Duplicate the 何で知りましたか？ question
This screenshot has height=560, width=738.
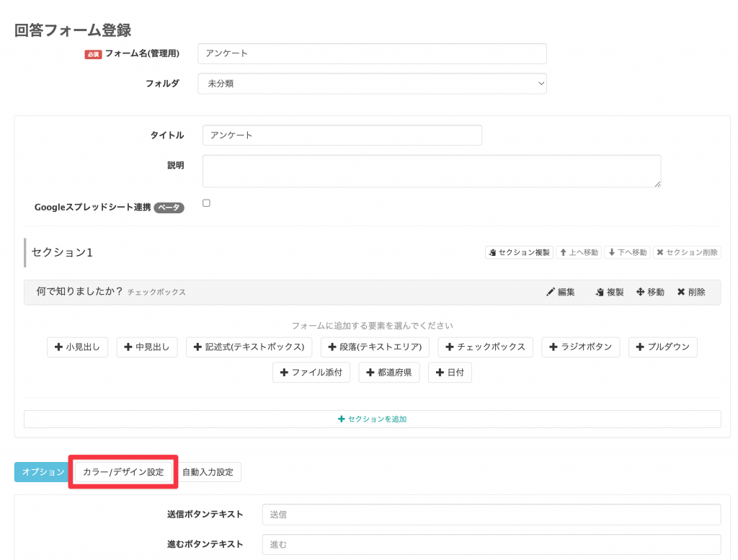click(x=609, y=292)
